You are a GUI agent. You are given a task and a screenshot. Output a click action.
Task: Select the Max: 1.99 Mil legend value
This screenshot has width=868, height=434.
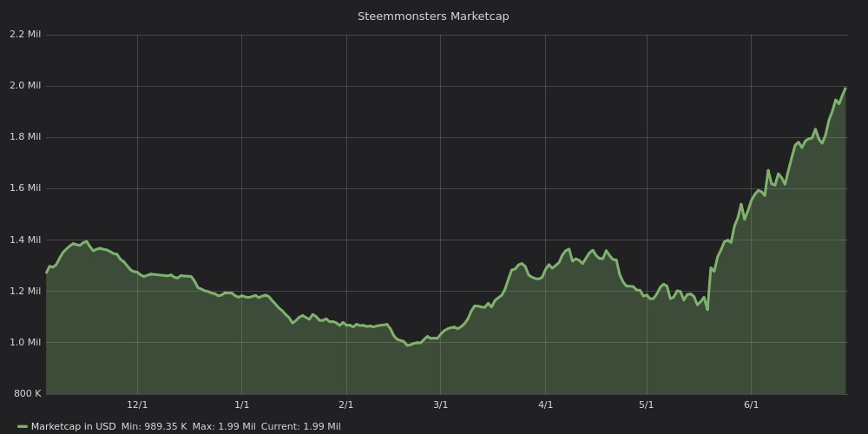[224, 426]
